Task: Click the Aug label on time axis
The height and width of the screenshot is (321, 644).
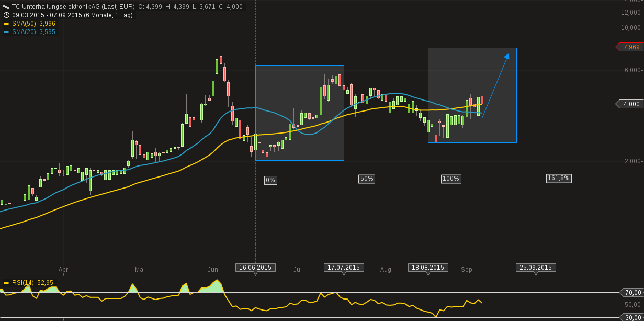Action: tap(386, 270)
